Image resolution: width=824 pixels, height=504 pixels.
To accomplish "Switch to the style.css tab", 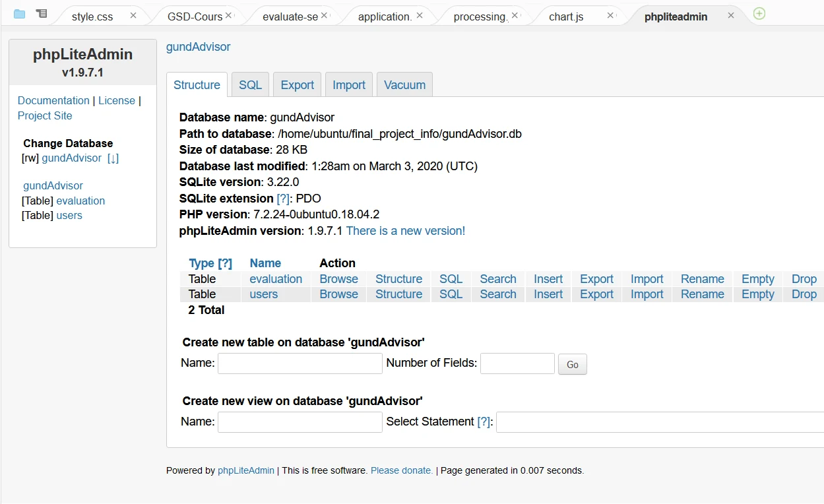I will (x=92, y=16).
